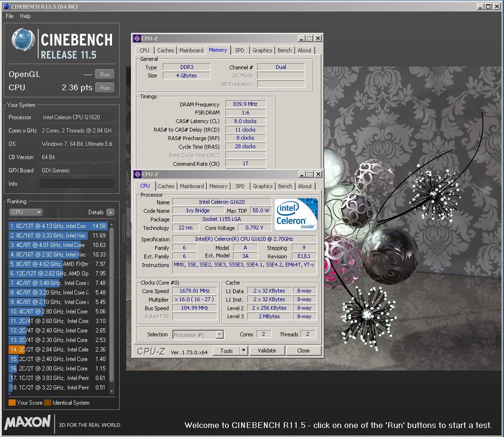Click the Bus Speed value 104.99 MHz
This screenshot has width=504, height=437.
pos(195,308)
